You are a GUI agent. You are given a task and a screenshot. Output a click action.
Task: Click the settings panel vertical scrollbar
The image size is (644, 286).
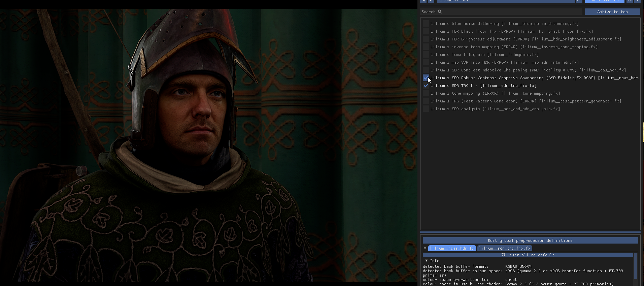(x=636, y=266)
